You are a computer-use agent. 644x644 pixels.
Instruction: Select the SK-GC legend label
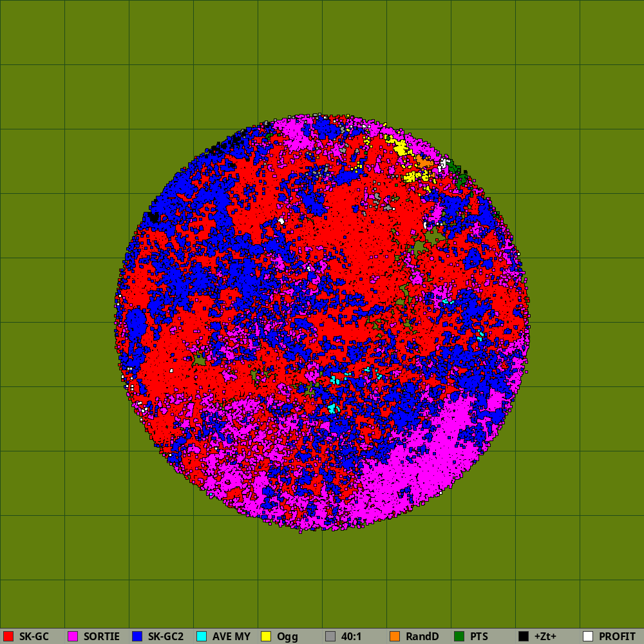click(34, 637)
